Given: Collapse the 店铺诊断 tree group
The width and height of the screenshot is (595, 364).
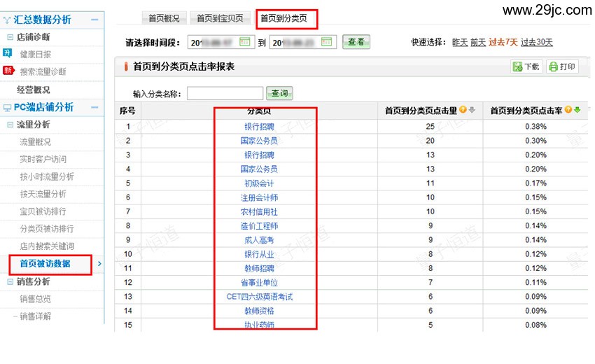Looking at the screenshot, I should click(10, 37).
